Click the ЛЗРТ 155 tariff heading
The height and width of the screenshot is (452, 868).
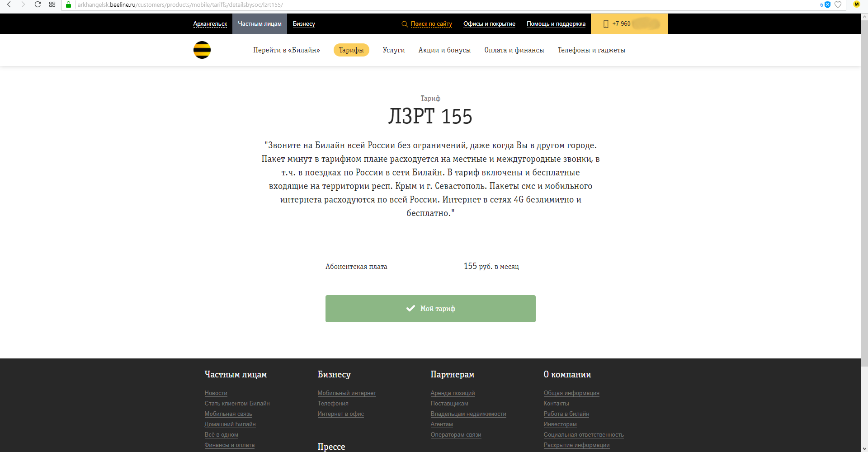(x=430, y=117)
